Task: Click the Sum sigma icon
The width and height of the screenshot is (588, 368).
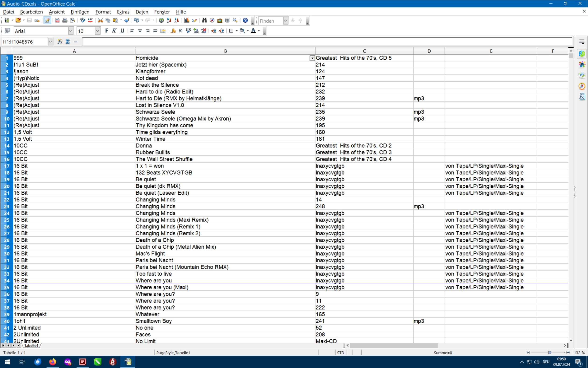Action: coord(67,42)
